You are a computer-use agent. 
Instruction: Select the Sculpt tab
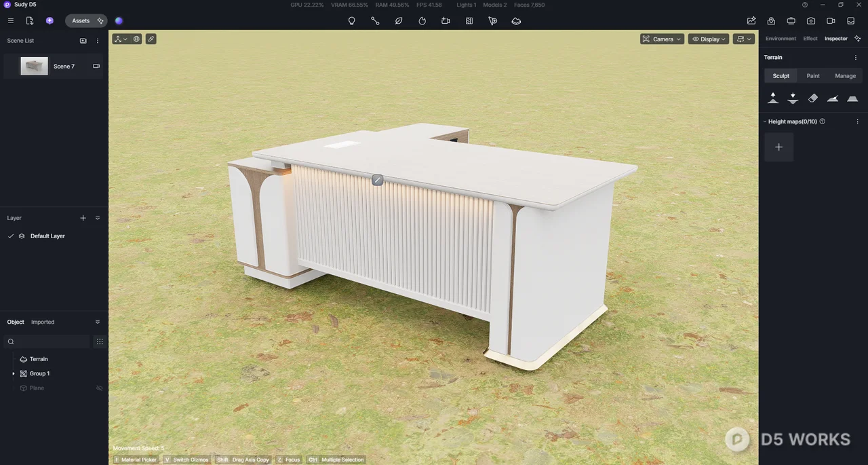pyautogui.click(x=781, y=76)
